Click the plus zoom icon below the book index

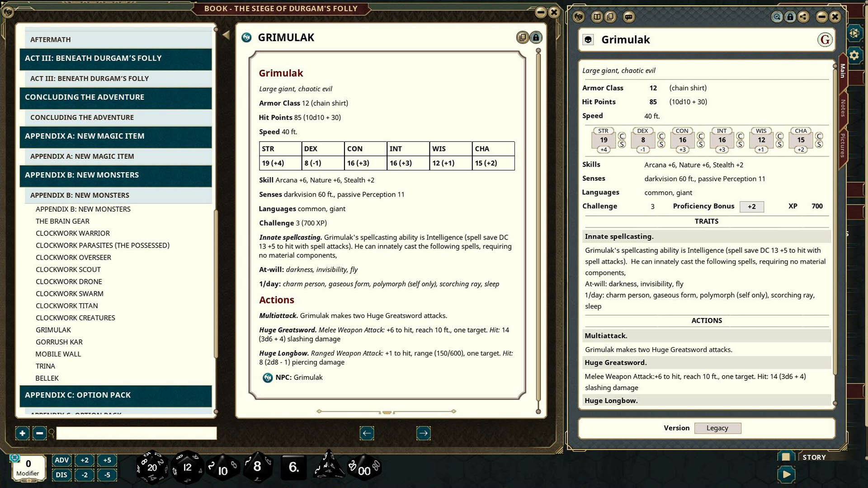point(22,433)
